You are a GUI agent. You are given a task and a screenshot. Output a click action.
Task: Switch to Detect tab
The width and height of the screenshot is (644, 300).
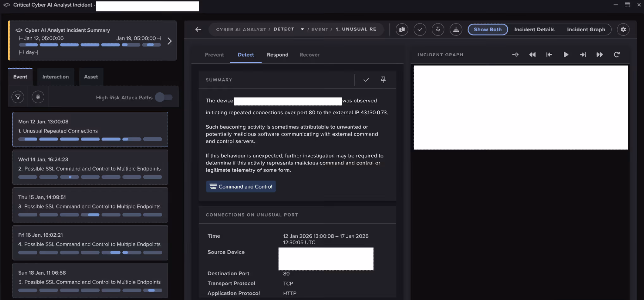tap(246, 55)
